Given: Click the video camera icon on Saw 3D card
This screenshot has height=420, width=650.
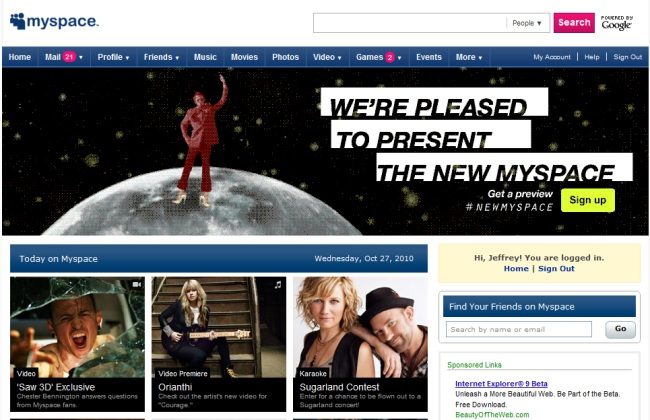Looking at the screenshot, I should (137, 284).
